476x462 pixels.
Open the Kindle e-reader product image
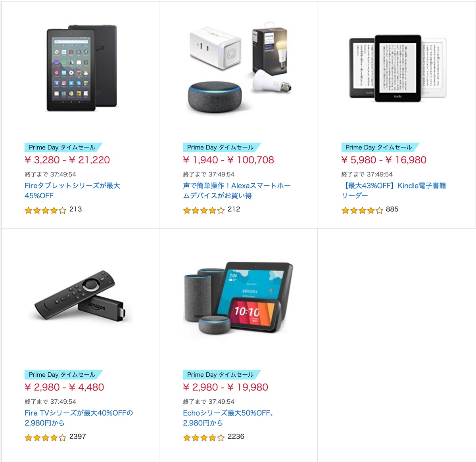pos(397,68)
